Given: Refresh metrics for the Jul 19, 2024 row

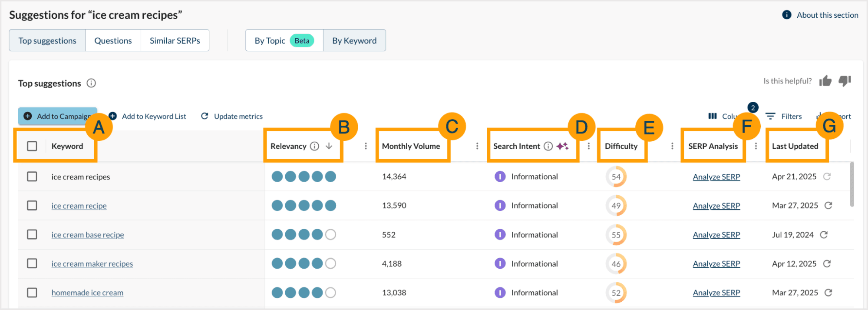Looking at the screenshot, I should pyautogui.click(x=824, y=235).
